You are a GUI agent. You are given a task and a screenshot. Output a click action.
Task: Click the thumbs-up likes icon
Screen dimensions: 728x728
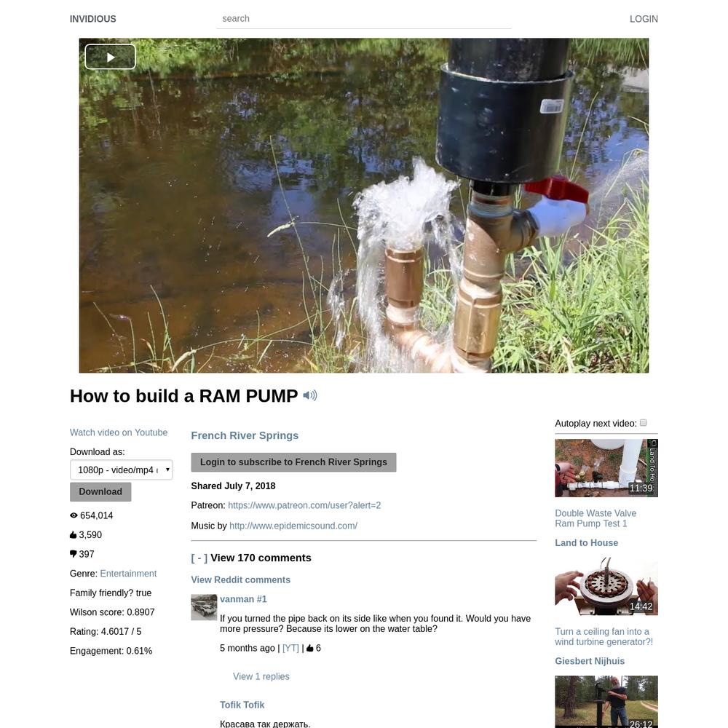73,535
